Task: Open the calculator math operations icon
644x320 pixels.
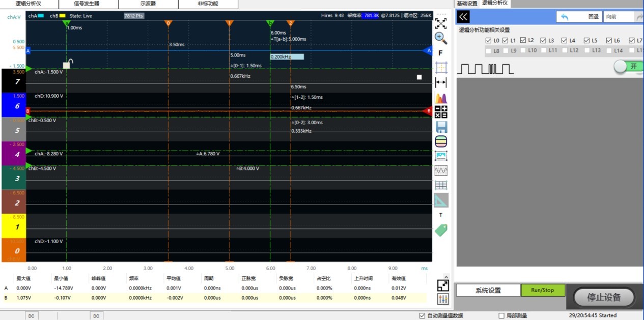Action: pyautogui.click(x=441, y=112)
